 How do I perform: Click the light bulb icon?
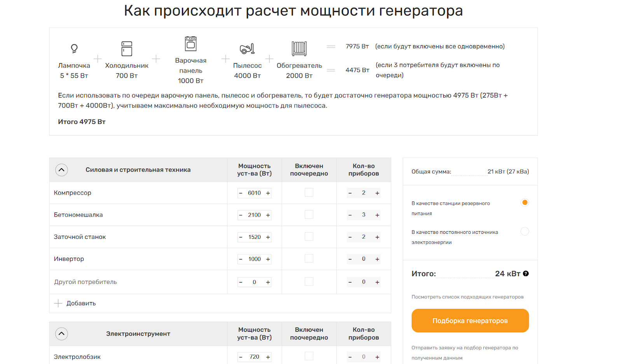click(x=74, y=49)
